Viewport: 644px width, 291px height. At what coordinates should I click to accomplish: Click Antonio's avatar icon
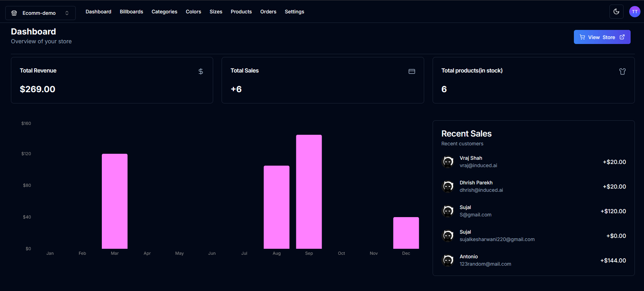tap(448, 260)
